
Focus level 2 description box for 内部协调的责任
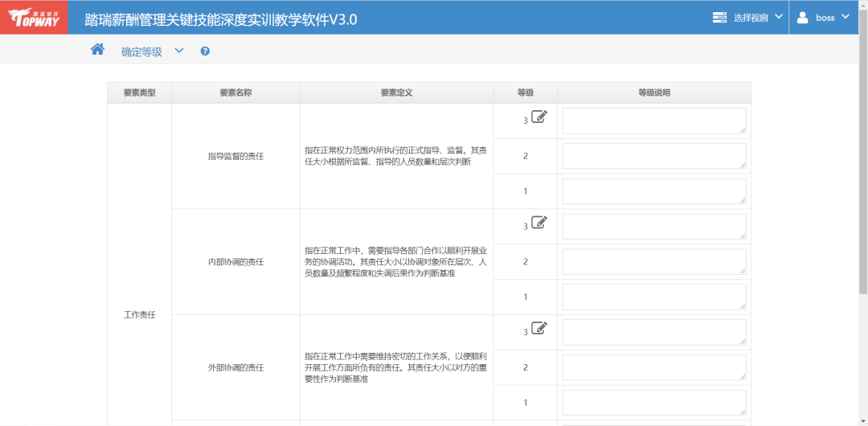point(653,261)
